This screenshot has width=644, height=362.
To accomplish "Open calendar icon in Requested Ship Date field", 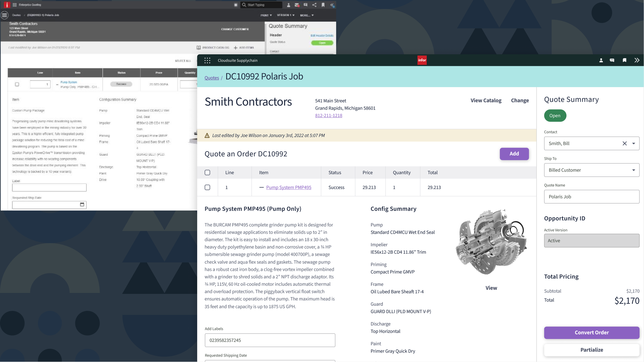I will 82,205.
